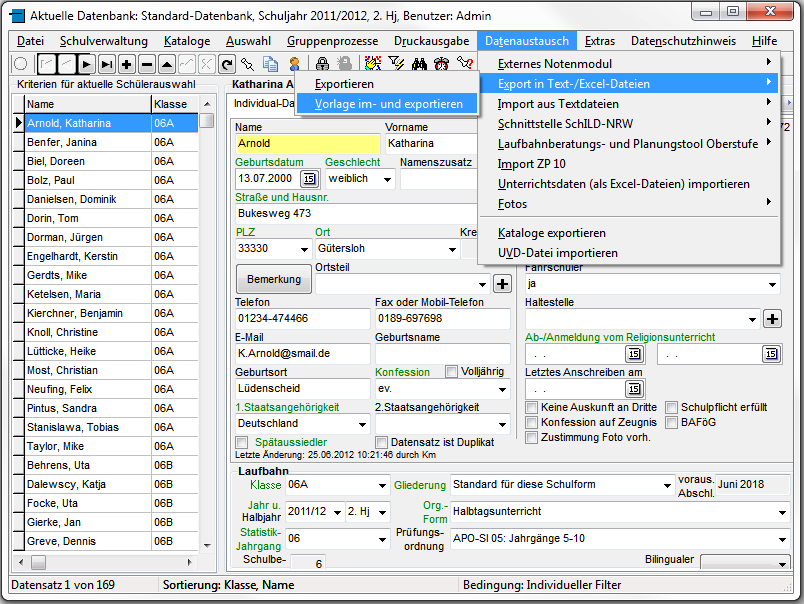Image resolution: width=804 pixels, height=604 pixels.
Task: Jump to last record toolbar button
Action: click(x=107, y=64)
